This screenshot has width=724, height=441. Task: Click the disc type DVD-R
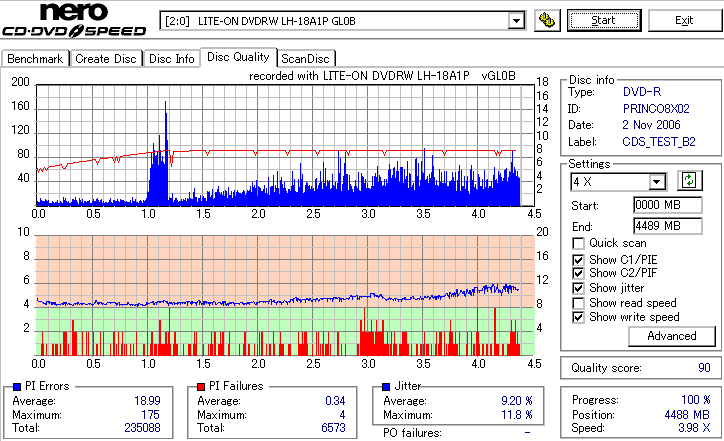click(642, 92)
